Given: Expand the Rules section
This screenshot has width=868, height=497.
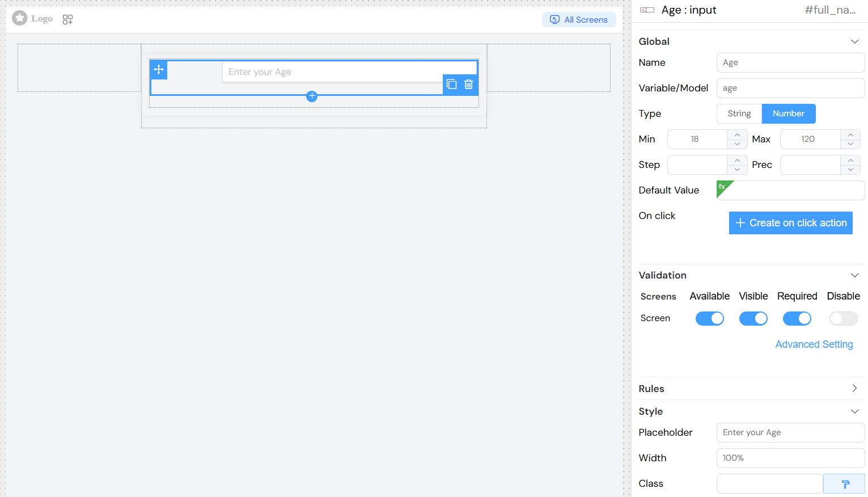Looking at the screenshot, I should coord(855,389).
